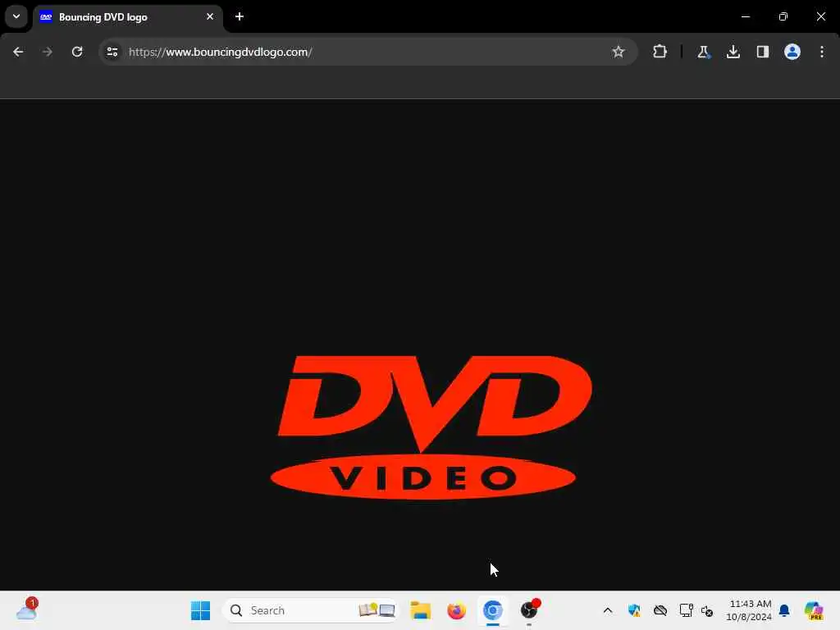Toggle the browser side panel

(x=762, y=52)
